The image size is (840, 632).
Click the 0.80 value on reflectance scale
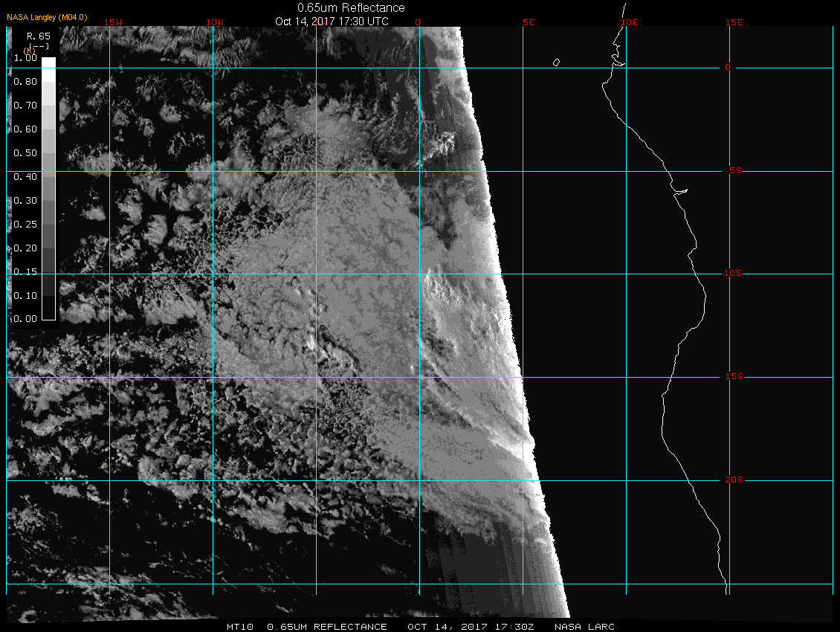[x=25, y=82]
